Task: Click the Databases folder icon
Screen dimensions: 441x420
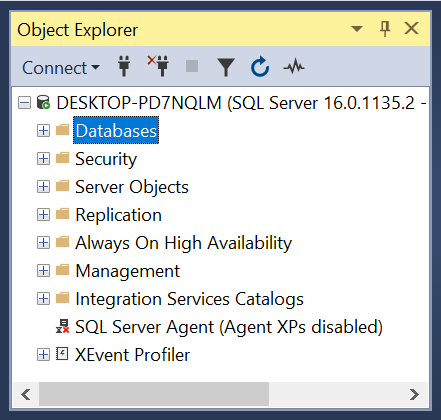Action: coord(62,130)
